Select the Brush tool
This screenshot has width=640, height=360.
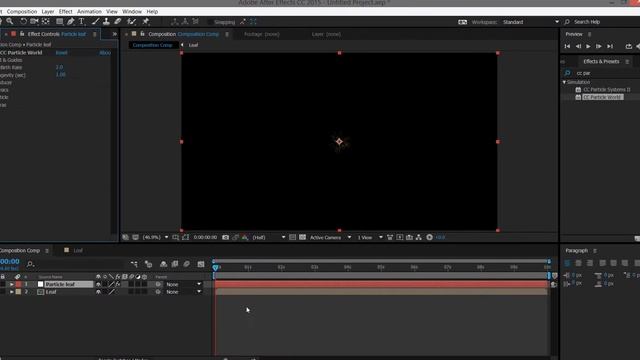point(96,21)
